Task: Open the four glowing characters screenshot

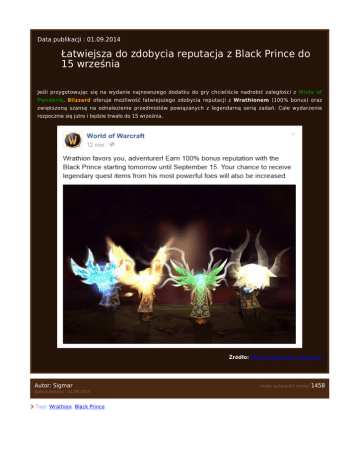Action: coord(179,264)
